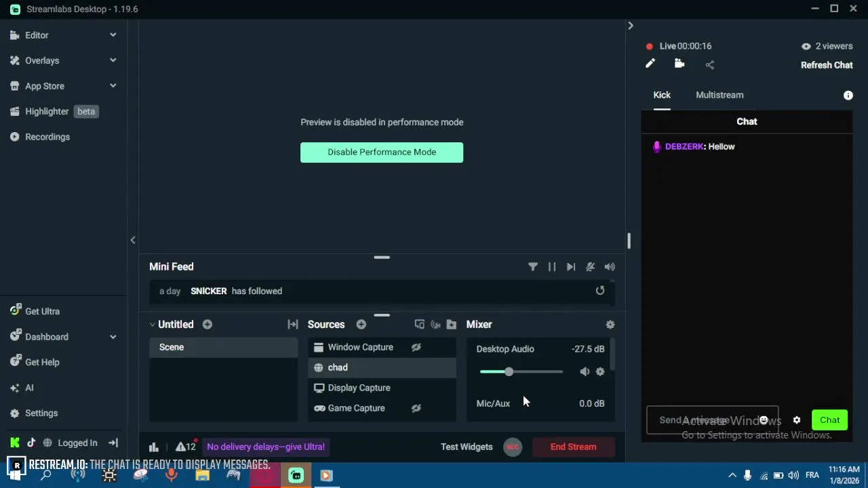Pause the Mini Feed alert queue
The image size is (868, 488).
(552, 267)
